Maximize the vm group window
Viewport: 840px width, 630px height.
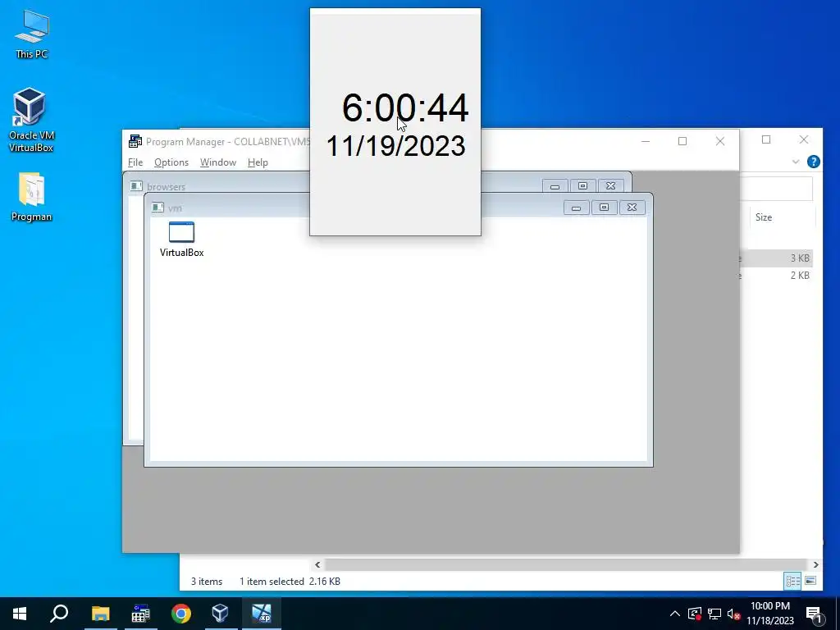coord(604,208)
